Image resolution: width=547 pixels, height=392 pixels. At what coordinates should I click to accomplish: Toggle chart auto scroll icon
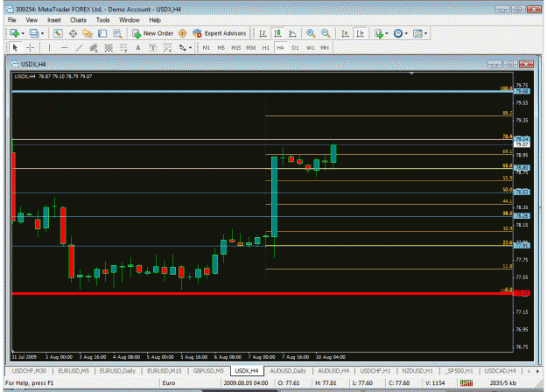point(345,33)
